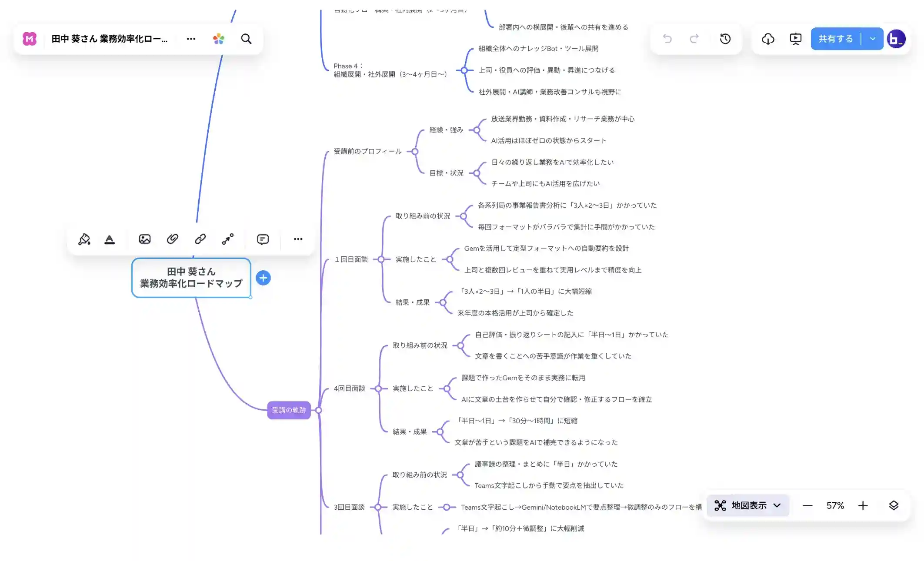Click the map title 田中 葵さん 業務効率化ロー...
Image resolution: width=924 pixels, height=561 pixels.
pyautogui.click(x=110, y=39)
